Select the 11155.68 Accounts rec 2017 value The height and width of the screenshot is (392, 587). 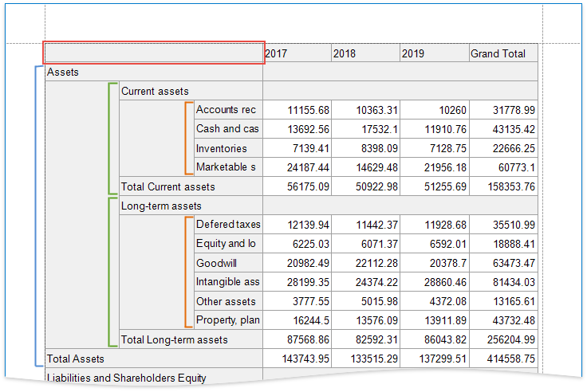tap(297, 110)
